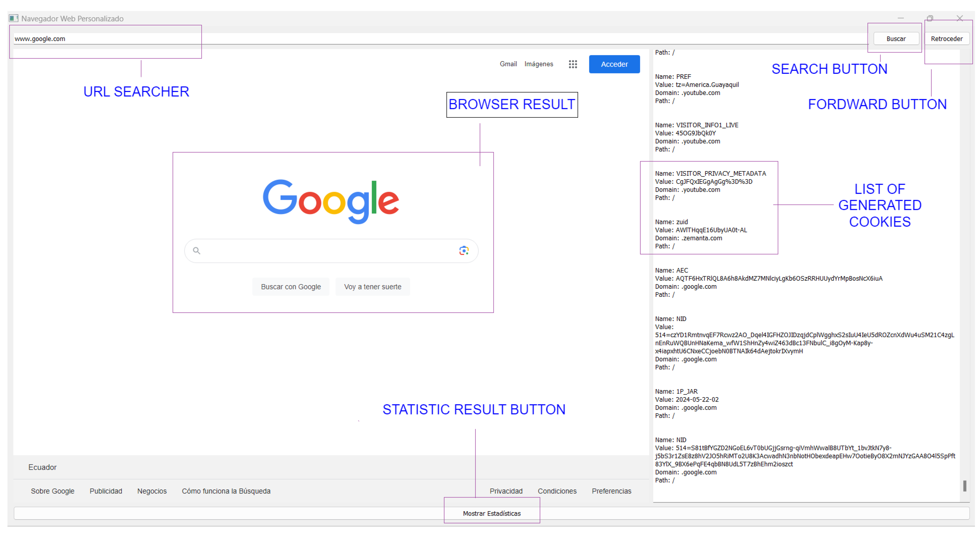Screen dimensions: 980x536
Task: Click the blue Acceder button
Action: click(x=614, y=64)
